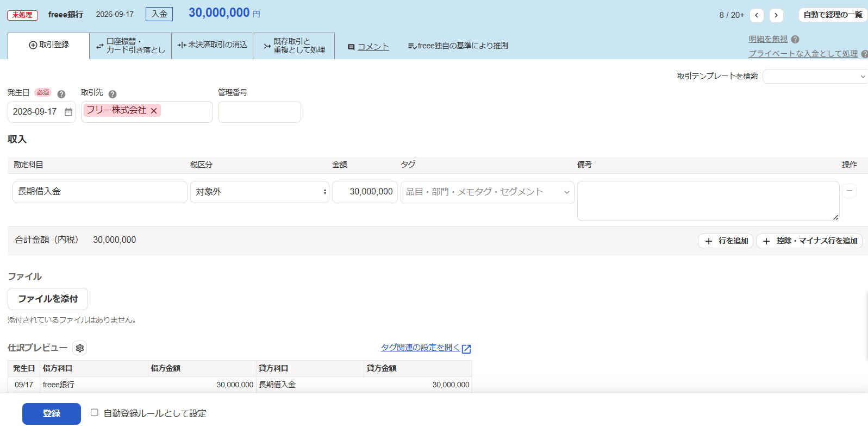Focus the 発生日 date field
Image resolution: width=868 pixels, height=434 pixels.
coord(42,112)
